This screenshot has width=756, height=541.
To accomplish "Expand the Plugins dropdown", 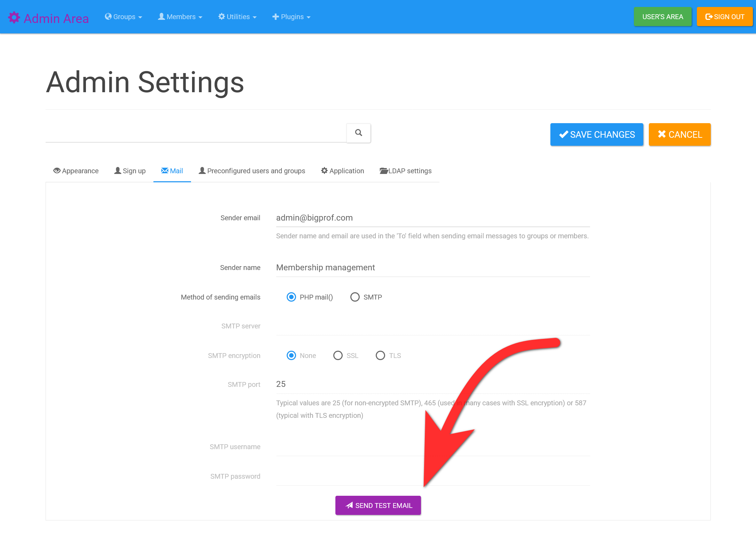I will tap(291, 16).
